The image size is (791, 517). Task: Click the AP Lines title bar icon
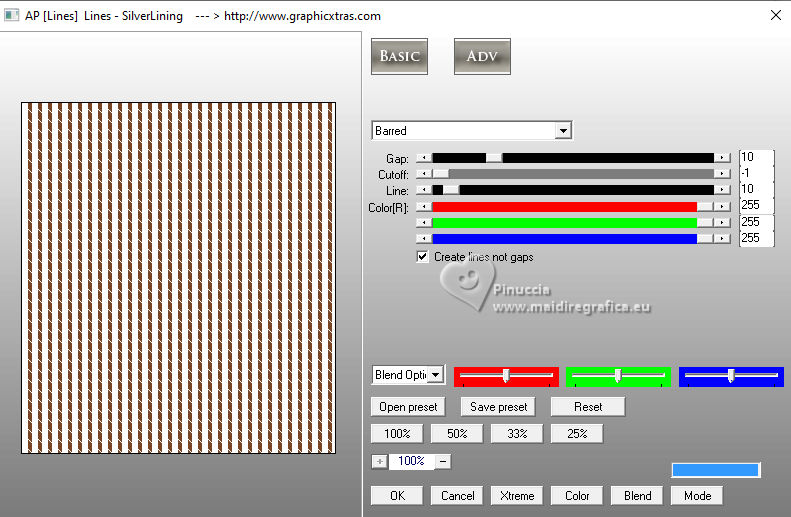click(x=12, y=16)
